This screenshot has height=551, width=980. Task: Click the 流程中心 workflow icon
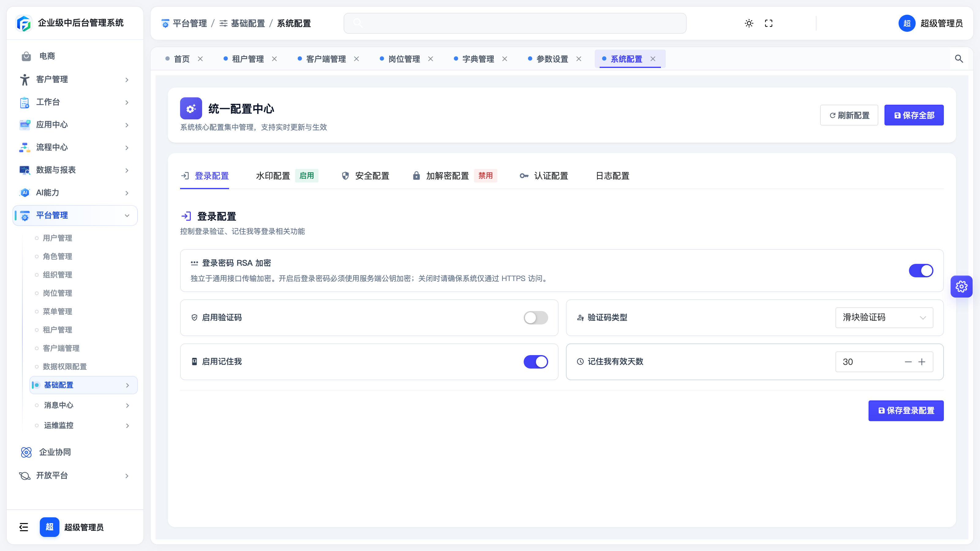25,148
